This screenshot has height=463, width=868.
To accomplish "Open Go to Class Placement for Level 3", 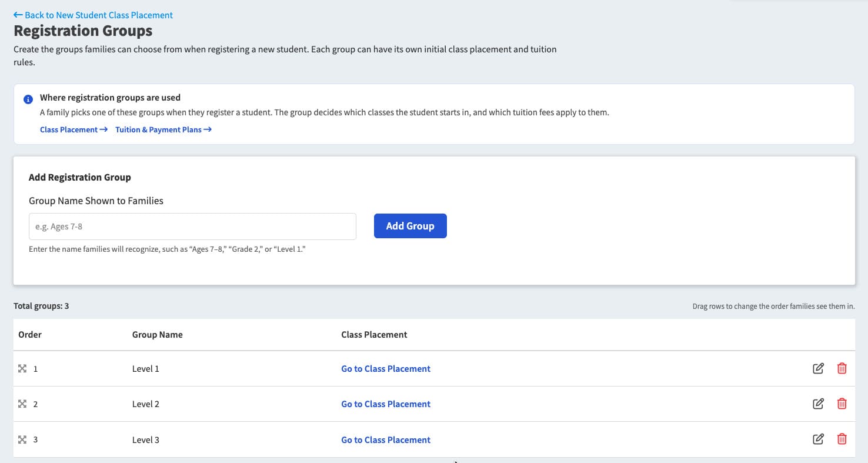I will point(386,440).
